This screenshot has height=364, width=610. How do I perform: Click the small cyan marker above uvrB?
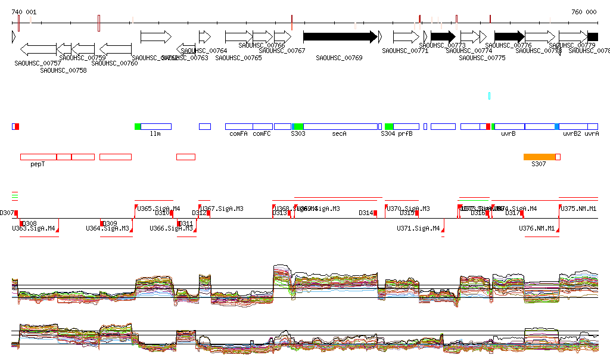pyautogui.click(x=490, y=96)
